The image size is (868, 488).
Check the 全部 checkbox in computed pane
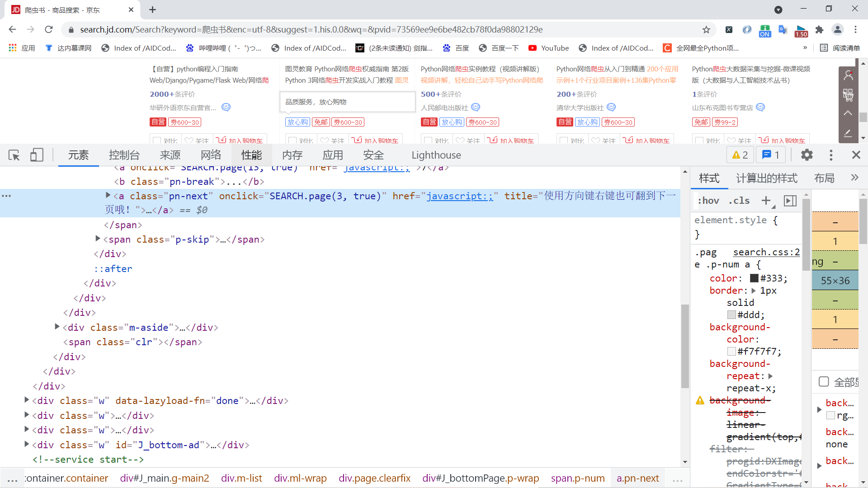point(824,382)
